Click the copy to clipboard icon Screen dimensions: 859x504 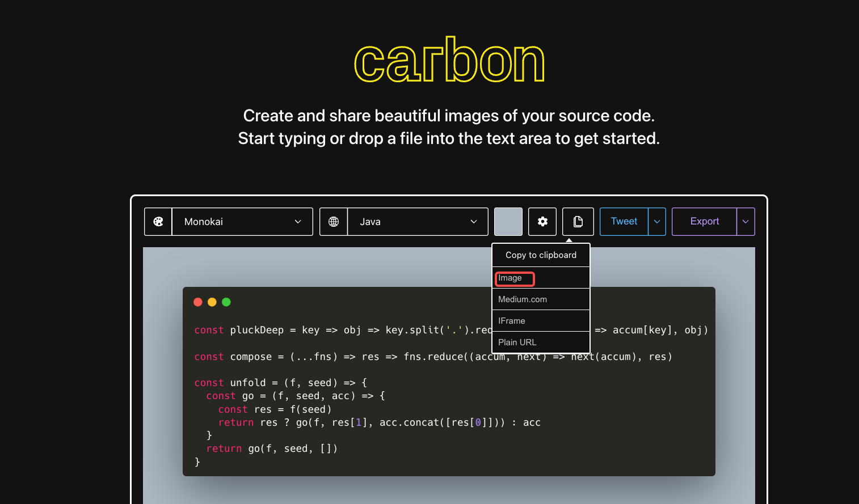point(578,222)
